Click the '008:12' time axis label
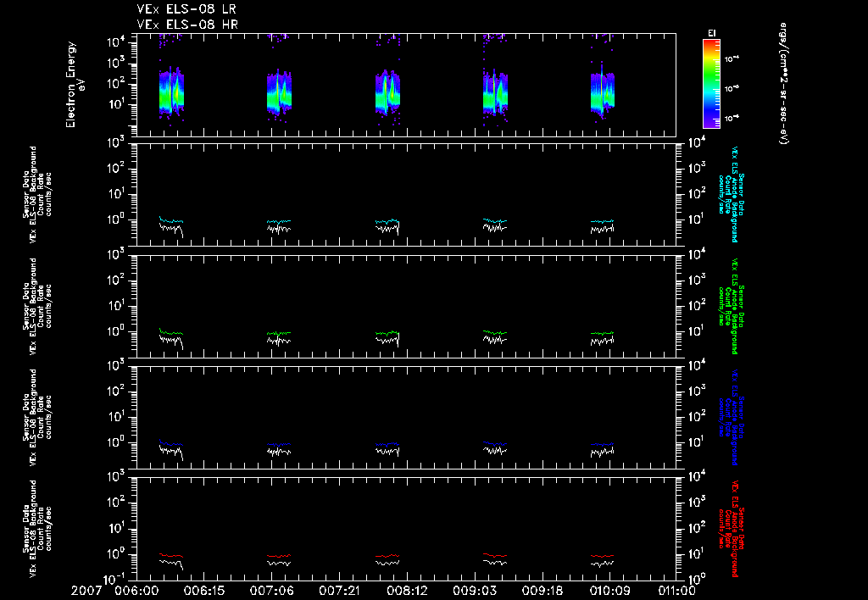This screenshot has height=600, width=868. coord(407,591)
